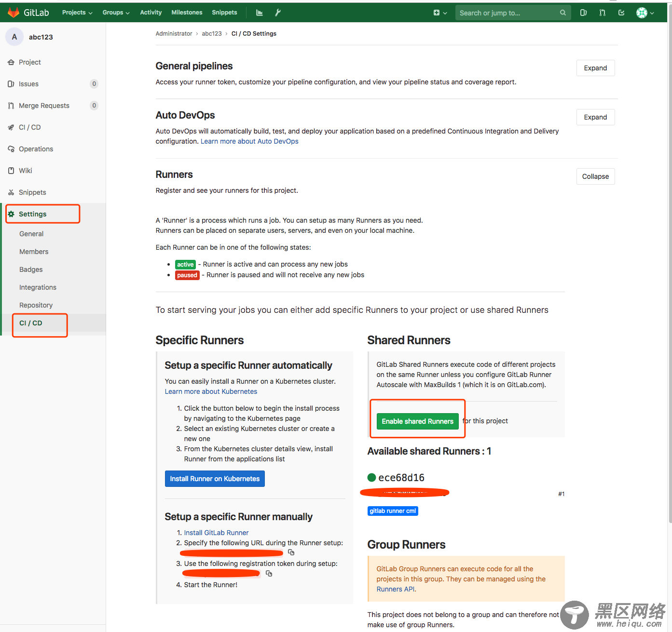The width and height of the screenshot is (672, 632).
Task: Click the CI / CD rocket icon
Action: 11,127
